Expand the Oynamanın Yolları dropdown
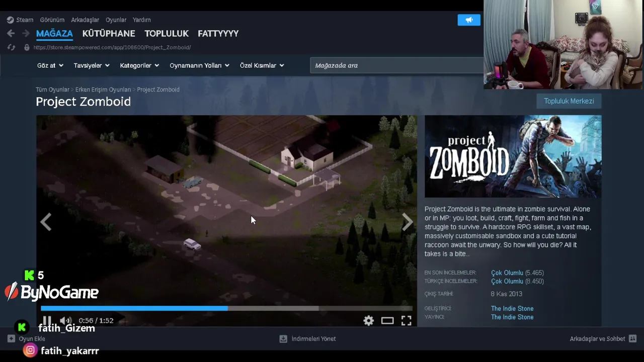Image resolution: width=644 pixels, height=362 pixels. click(199, 65)
